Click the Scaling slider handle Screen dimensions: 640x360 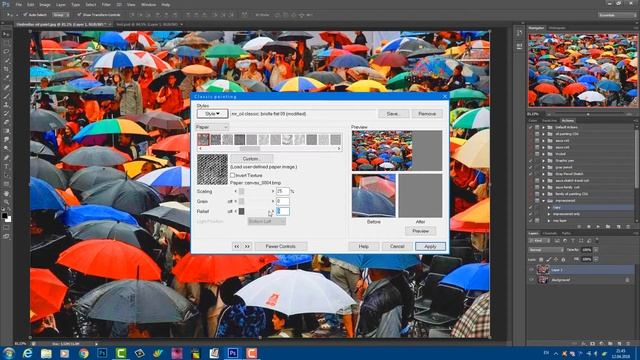(x=242, y=191)
